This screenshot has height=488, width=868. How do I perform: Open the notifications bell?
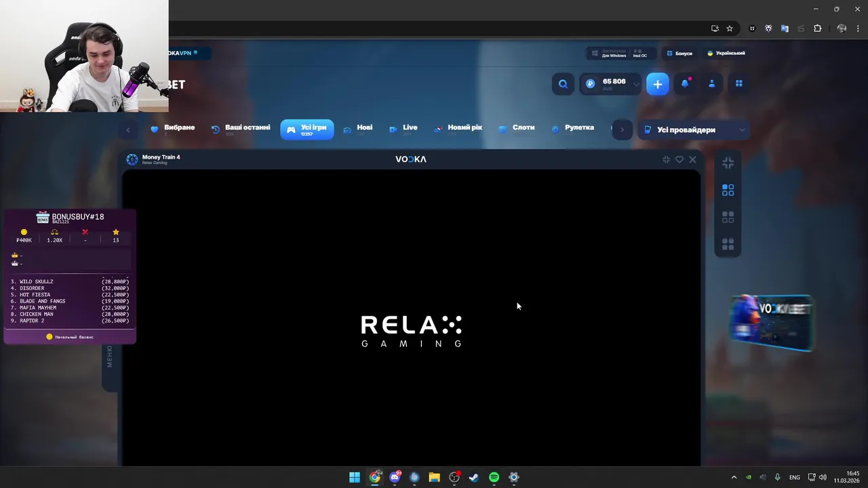(x=685, y=84)
